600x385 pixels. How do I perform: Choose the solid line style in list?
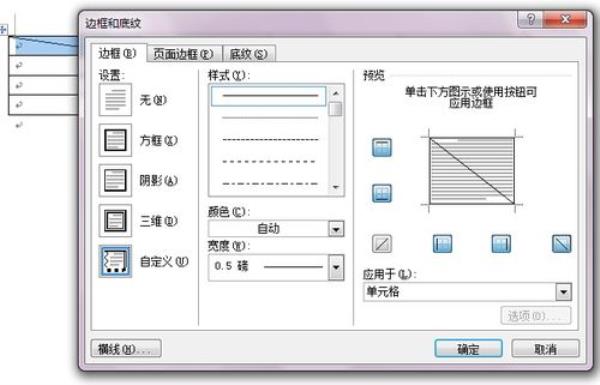point(269,96)
